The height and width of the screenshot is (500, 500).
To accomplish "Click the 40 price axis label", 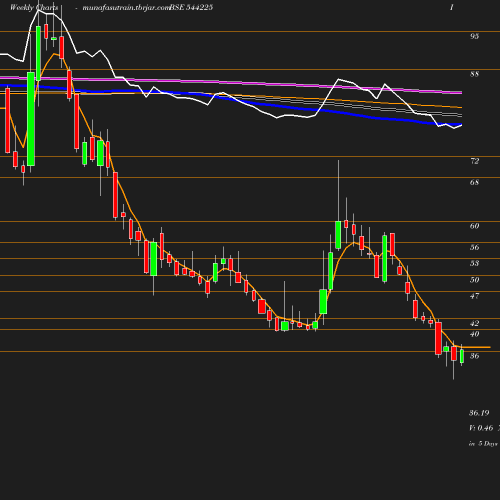I will pyautogui.click(x=474, y=334).
